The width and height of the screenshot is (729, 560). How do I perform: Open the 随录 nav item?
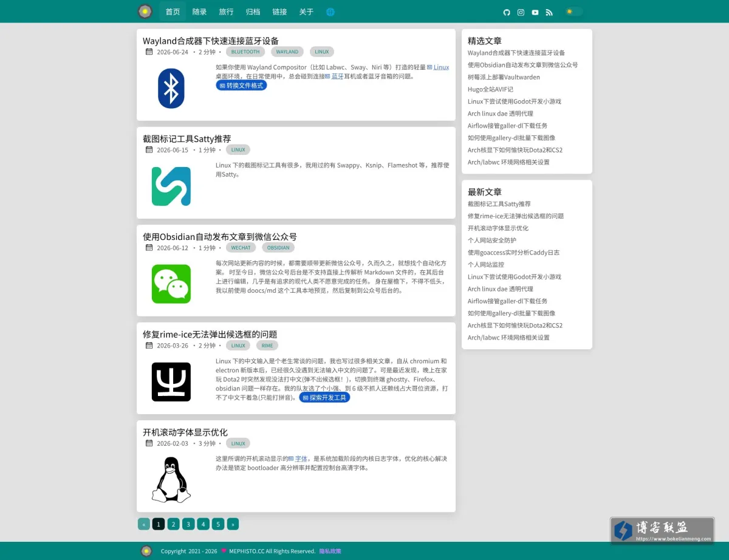[199, 12]
